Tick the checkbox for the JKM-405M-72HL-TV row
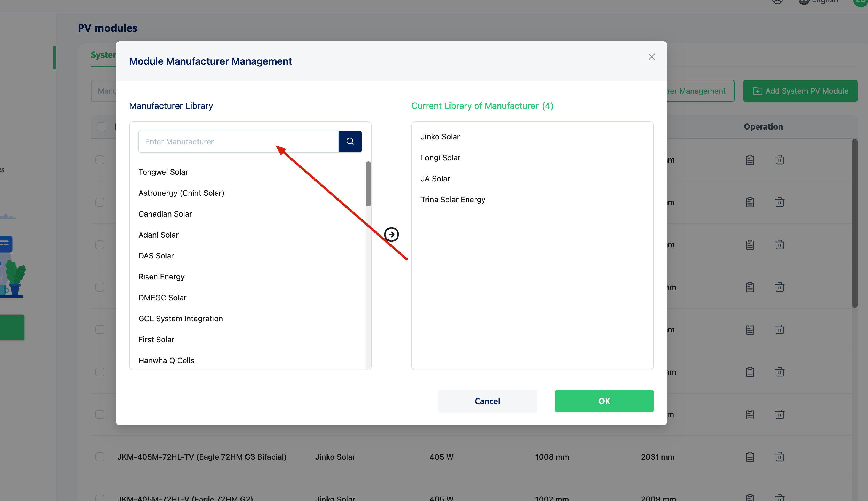The image size is (868, 501). pos(100,457)
